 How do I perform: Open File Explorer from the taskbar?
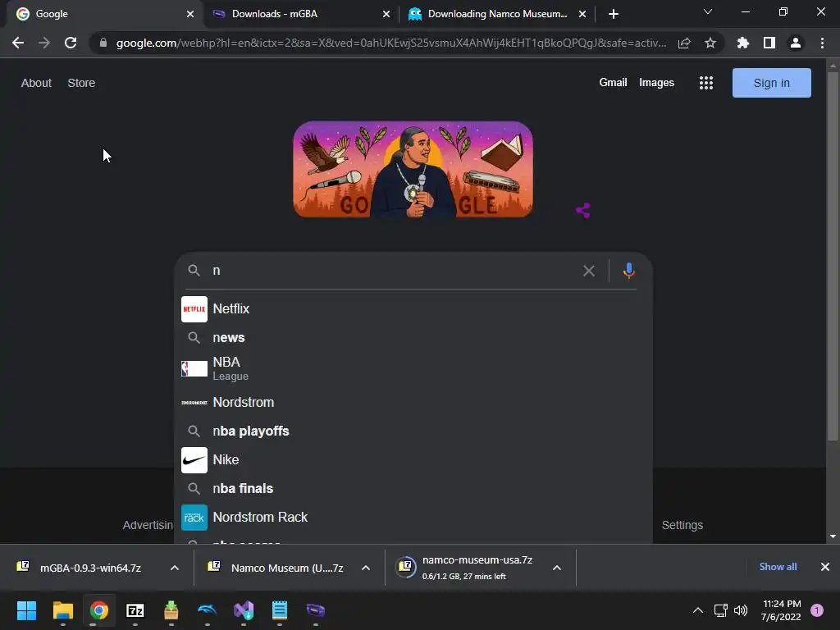click(62, 610)
